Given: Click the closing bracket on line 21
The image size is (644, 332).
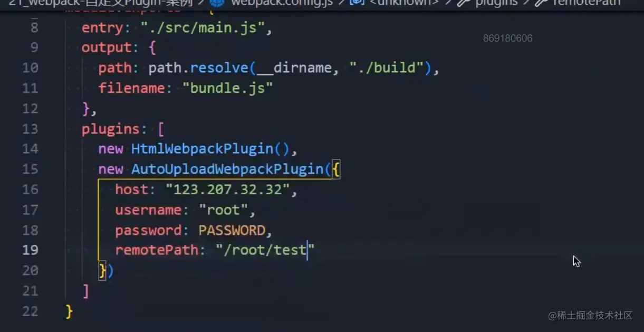Looking at the screenshot, I should pos(85,291).
